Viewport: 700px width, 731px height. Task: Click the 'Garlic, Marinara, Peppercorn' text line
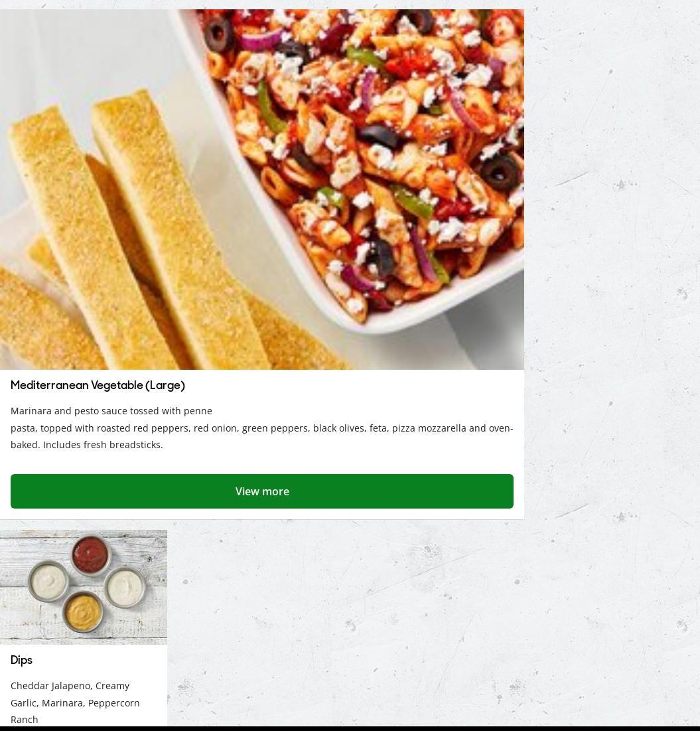(x=75, y=702)
